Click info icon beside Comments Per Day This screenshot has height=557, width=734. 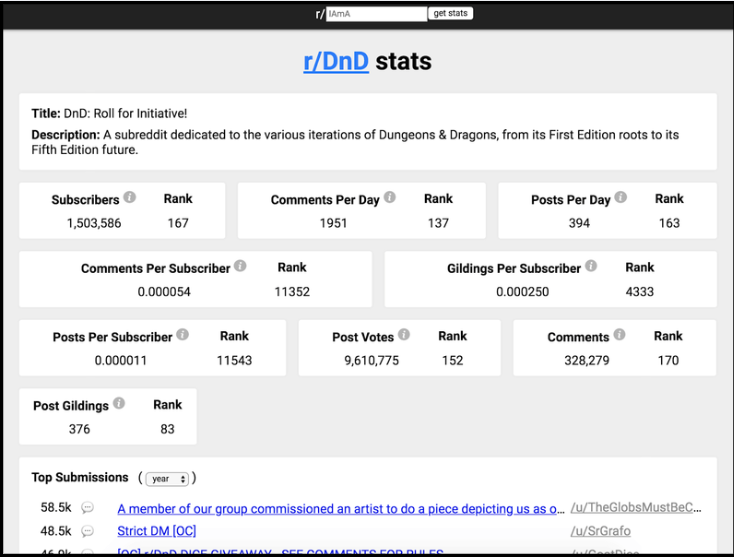click(x=390, y=198)
